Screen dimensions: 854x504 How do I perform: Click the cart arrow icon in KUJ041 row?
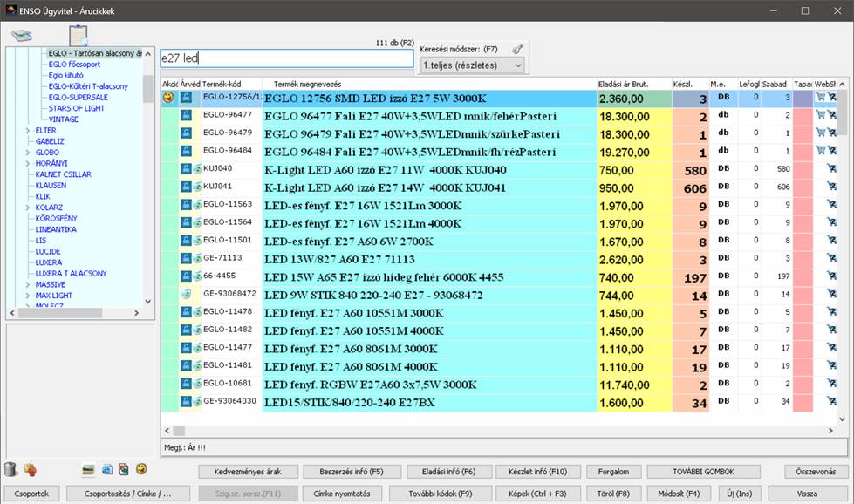coord(831,186)
